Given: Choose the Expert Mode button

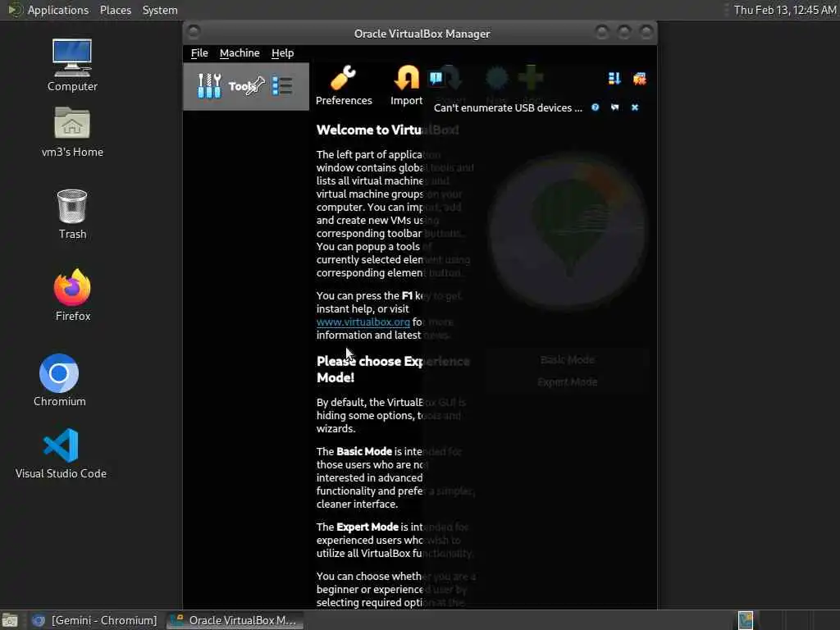Looking at the screenshot, I should tap(568, 382).
